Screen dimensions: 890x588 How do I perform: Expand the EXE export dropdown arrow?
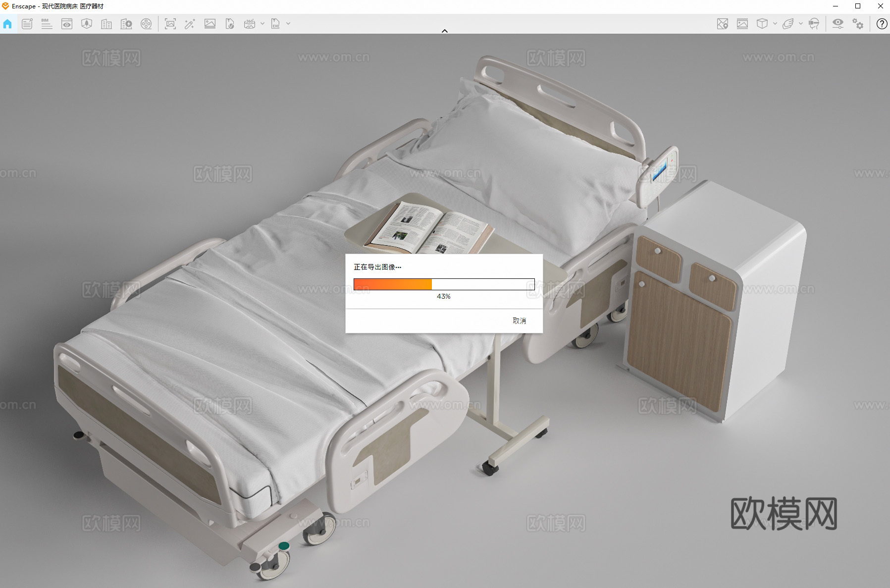click(x=288, y=24)
